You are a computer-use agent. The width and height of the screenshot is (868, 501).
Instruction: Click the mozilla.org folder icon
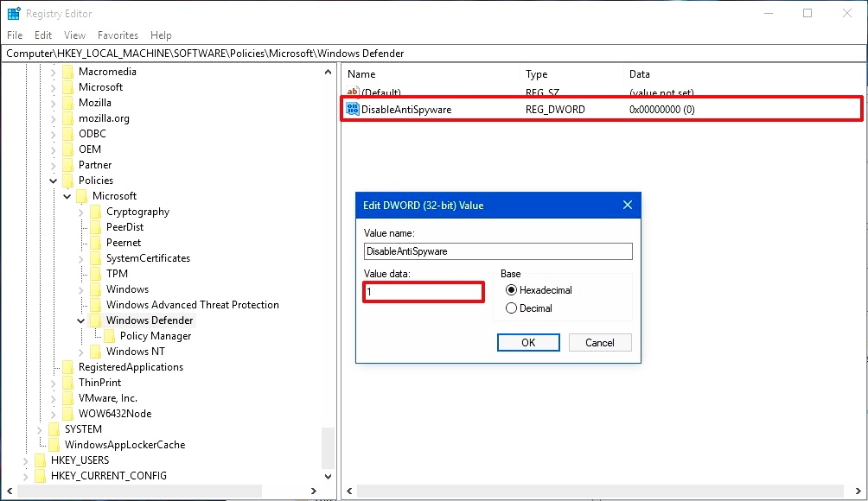tap(68, 118)
